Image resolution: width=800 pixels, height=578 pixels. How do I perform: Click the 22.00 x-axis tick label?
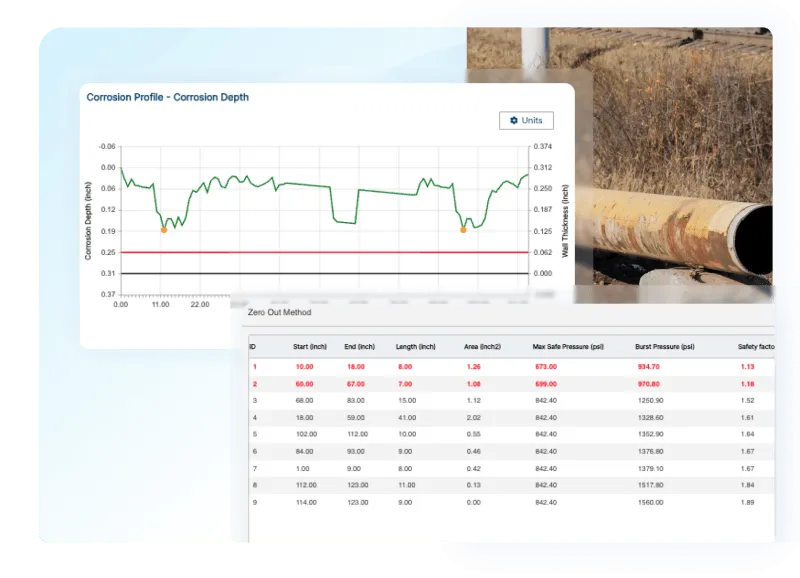point(200,305)
